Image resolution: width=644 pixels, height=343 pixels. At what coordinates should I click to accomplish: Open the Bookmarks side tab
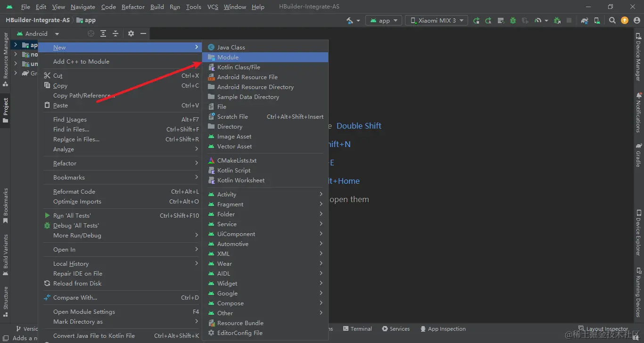[x=6, y=206]
